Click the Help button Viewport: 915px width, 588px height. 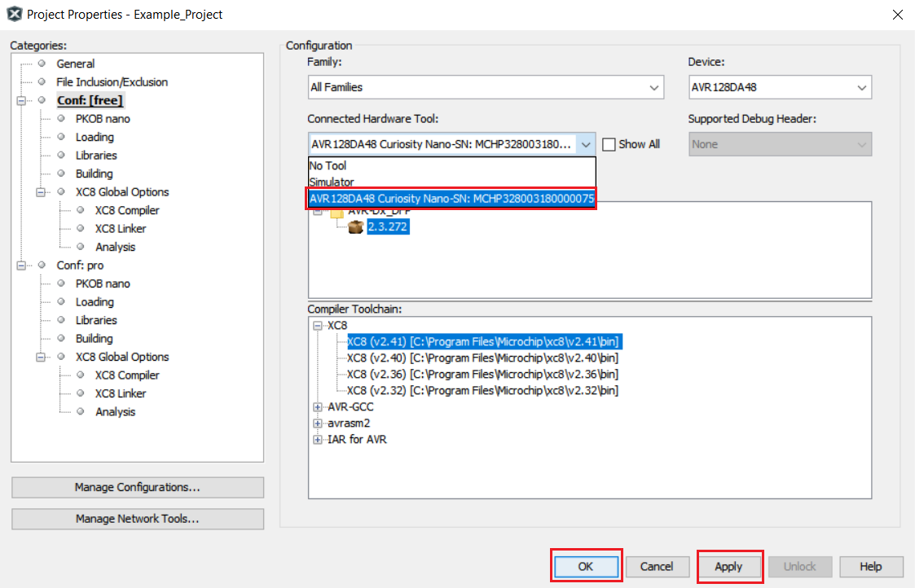coord(871,566)
